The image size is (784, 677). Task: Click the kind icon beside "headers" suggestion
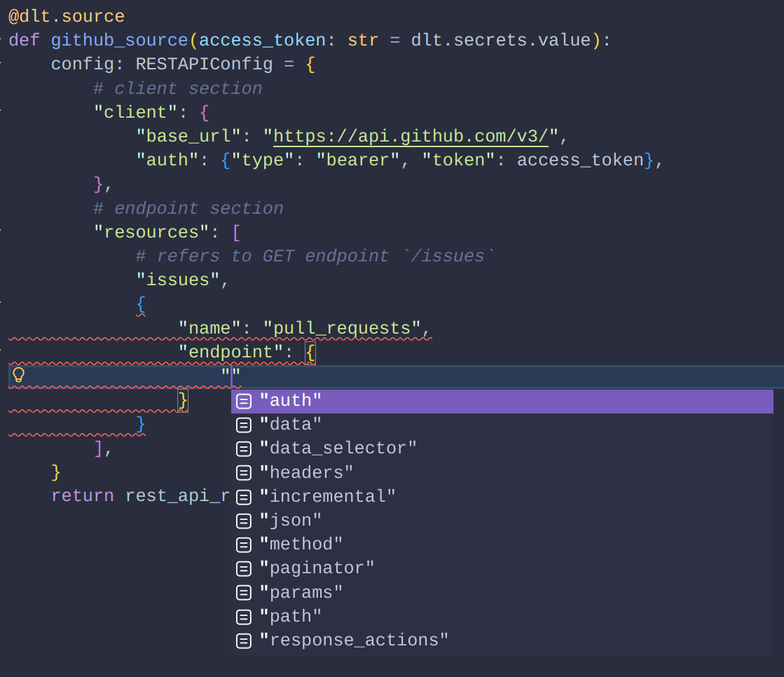[x=243, y=472]
